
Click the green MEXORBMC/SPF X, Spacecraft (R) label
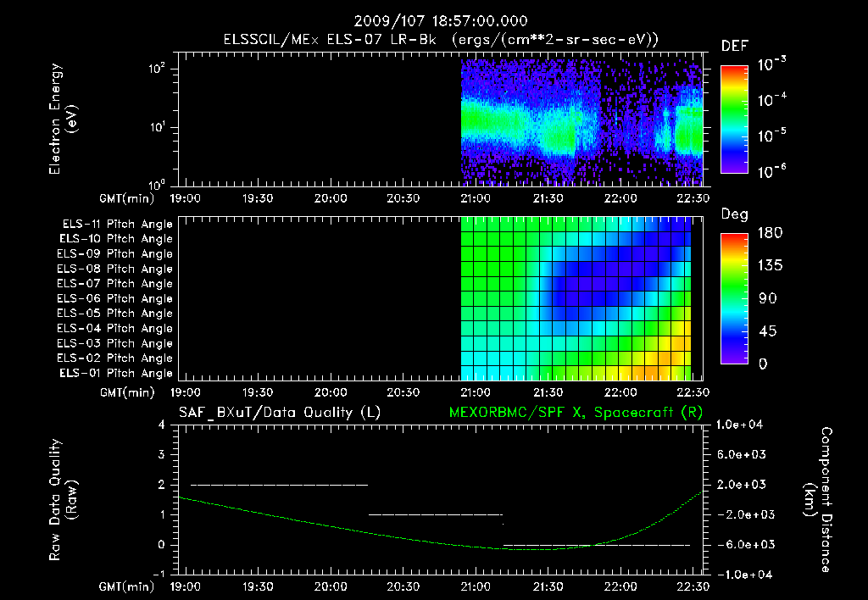click(576, 413)
